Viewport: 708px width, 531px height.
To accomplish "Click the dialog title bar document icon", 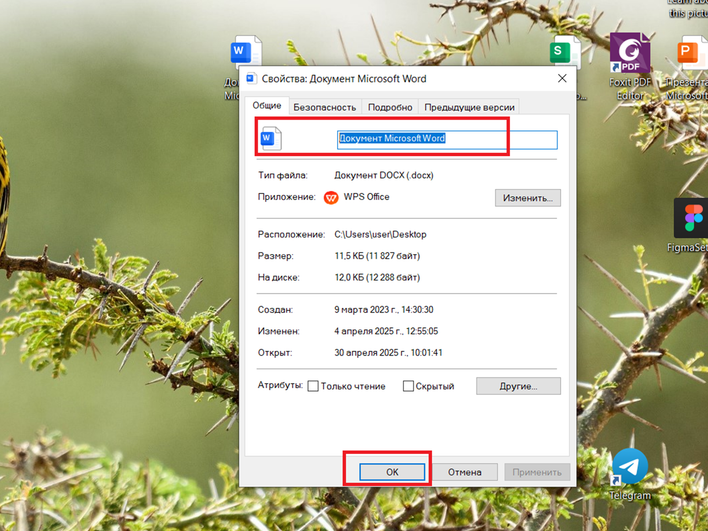I will click(x=252, y=79).
